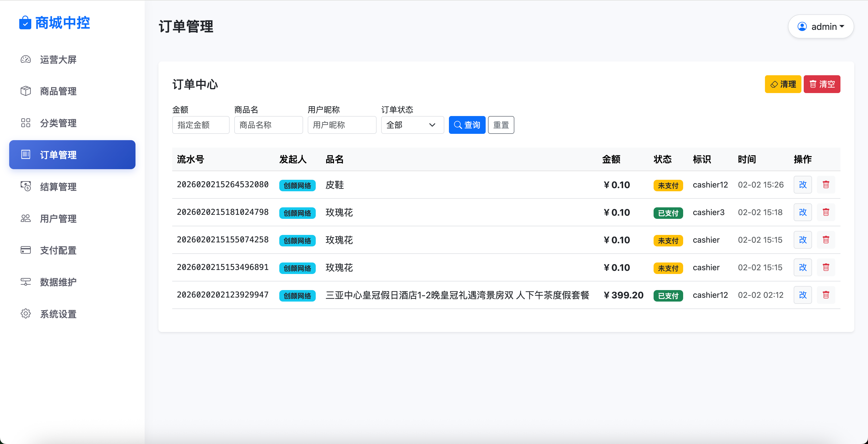Open 商品管理 via the package icon
868x444 pixels.
[x=25, y=91]
